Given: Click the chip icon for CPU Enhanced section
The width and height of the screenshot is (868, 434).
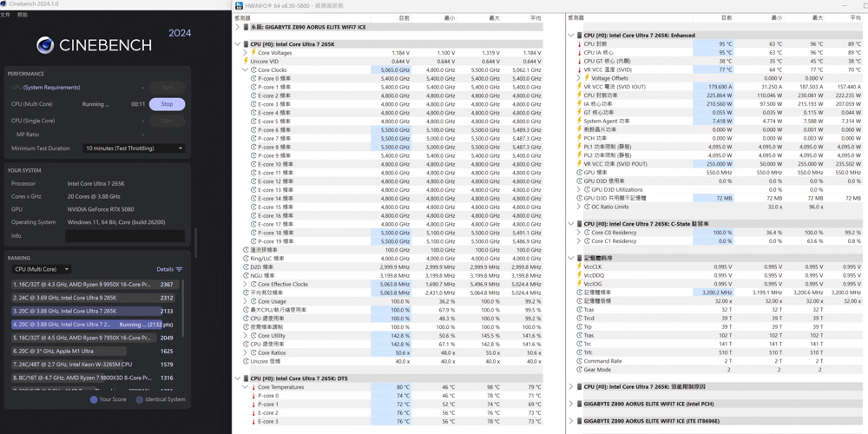Looking at the screenshot, I should click(x=579, y=36).
